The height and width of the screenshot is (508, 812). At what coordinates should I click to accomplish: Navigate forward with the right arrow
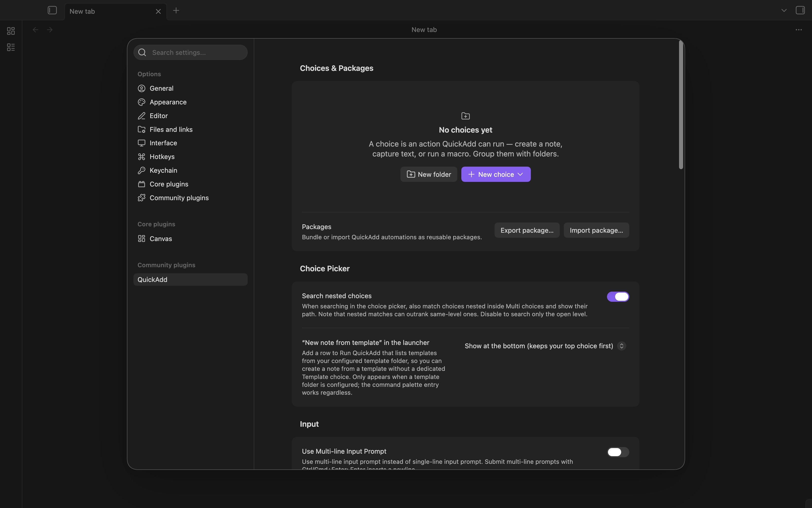click(x=50, y=30)
